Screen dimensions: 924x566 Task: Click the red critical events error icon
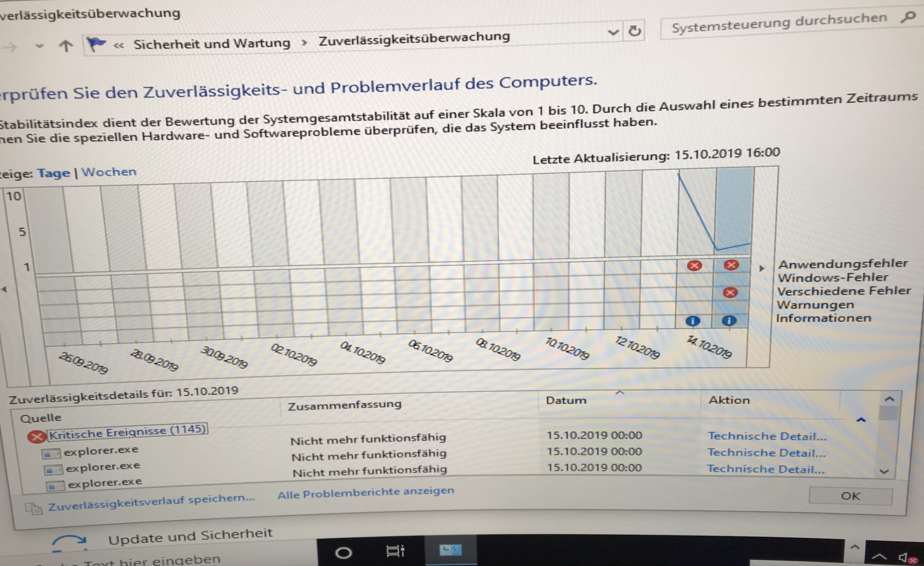36,436
